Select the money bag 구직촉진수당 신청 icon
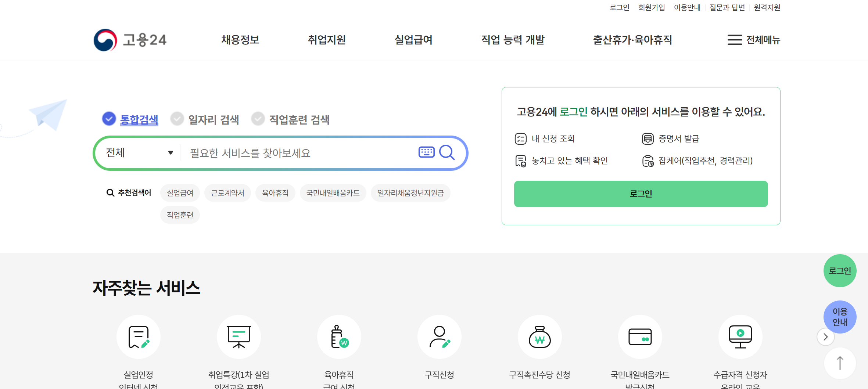Screen dimensions: 868x389 (x=540, y=336)
